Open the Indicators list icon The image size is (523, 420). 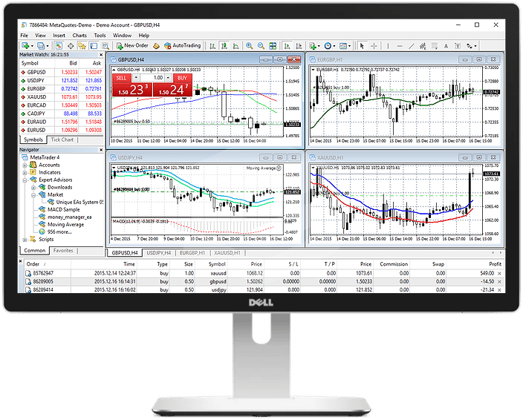313,45
